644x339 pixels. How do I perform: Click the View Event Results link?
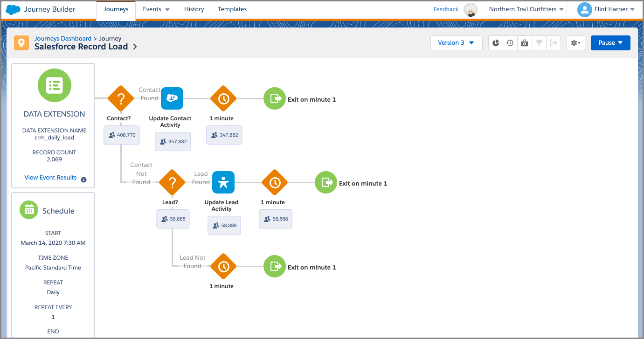(50, 178)
